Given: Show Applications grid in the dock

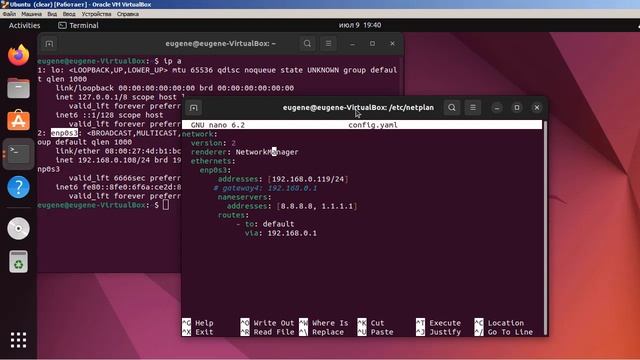Looking at the screenshot, I should (18, 340).
